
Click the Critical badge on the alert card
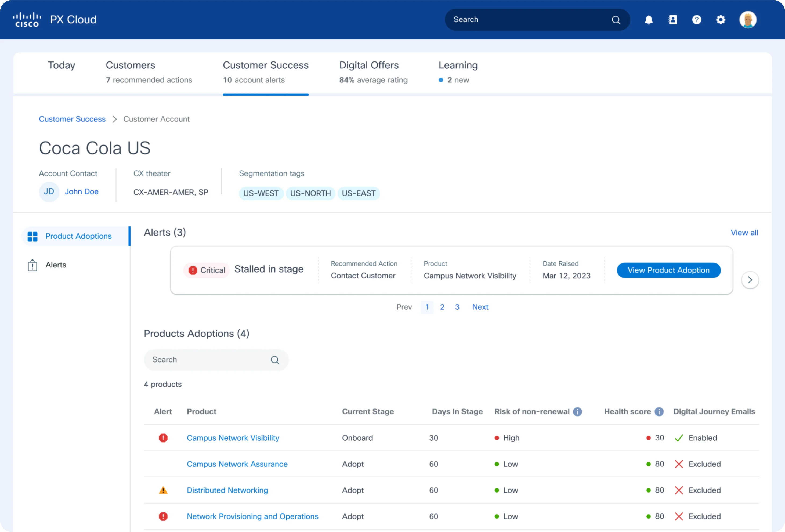pyautogui.click(x=206, y=270)
